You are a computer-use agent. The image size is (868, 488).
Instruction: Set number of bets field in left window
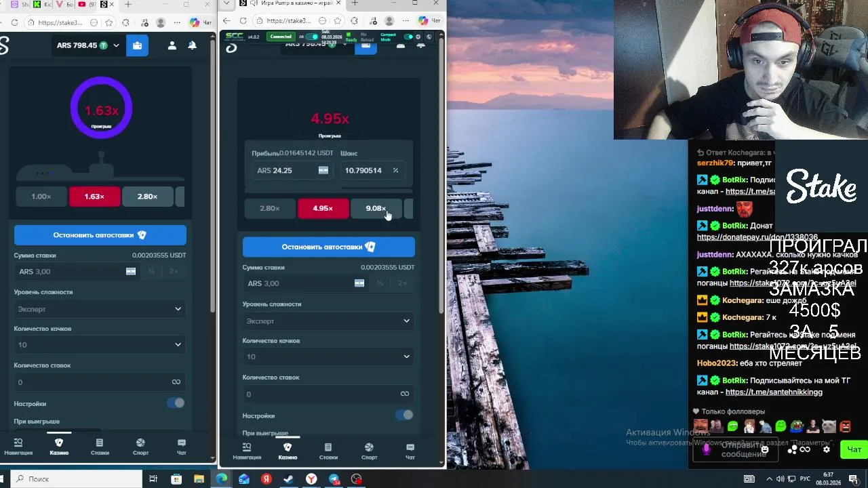(x=100, y=382)
